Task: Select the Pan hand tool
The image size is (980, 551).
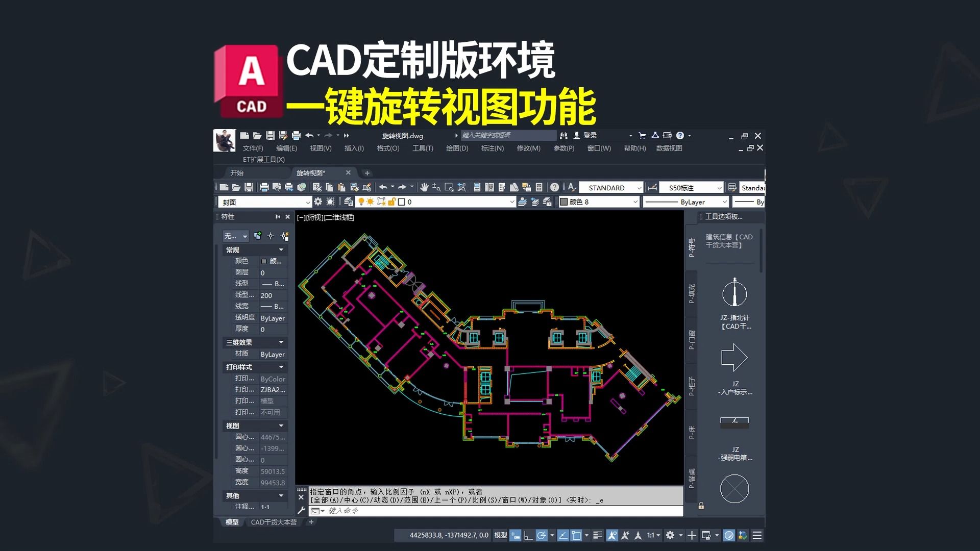Action: pos(424,187)
